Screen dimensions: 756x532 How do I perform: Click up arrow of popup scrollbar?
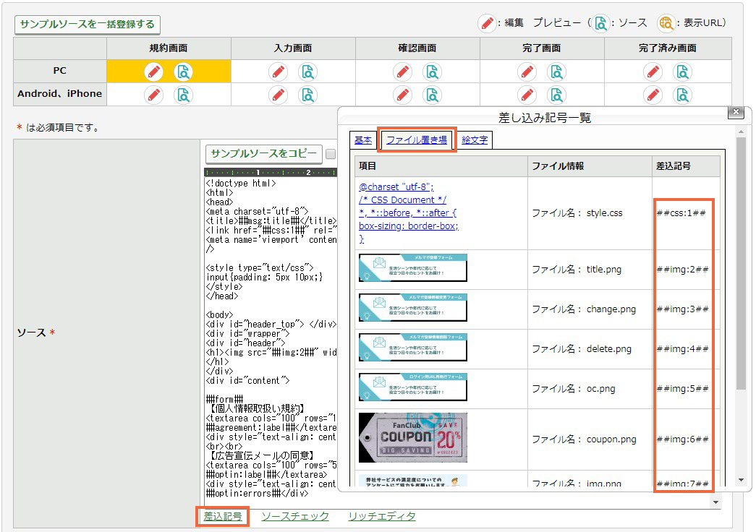741,132
